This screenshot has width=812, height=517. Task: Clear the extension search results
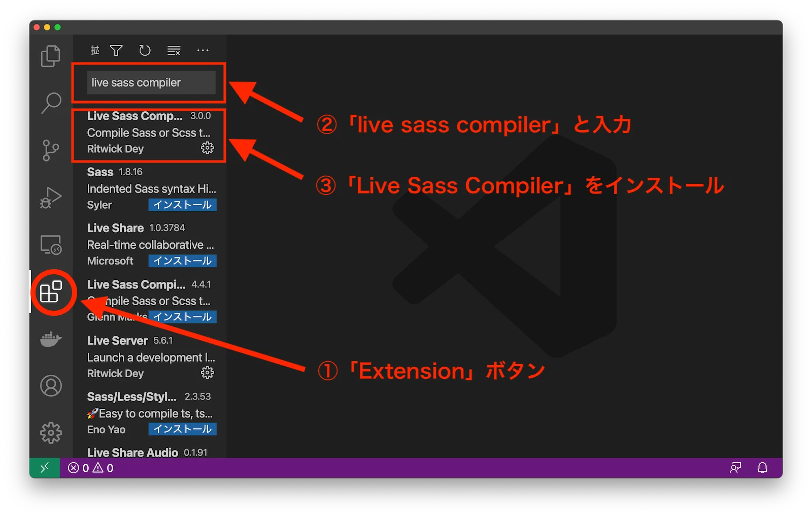point(173,50)
